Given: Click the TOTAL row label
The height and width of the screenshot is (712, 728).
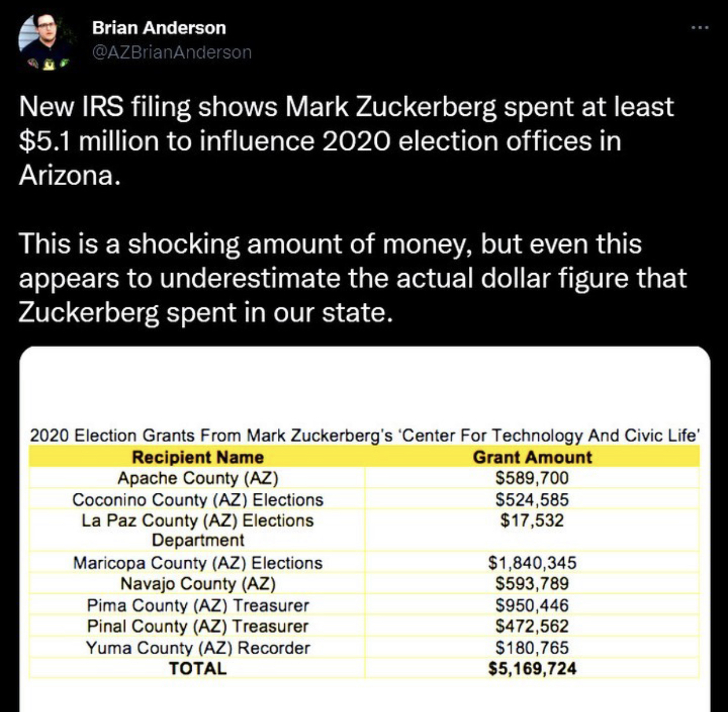Looking at the screenshot, I should (x=198, y=669).
